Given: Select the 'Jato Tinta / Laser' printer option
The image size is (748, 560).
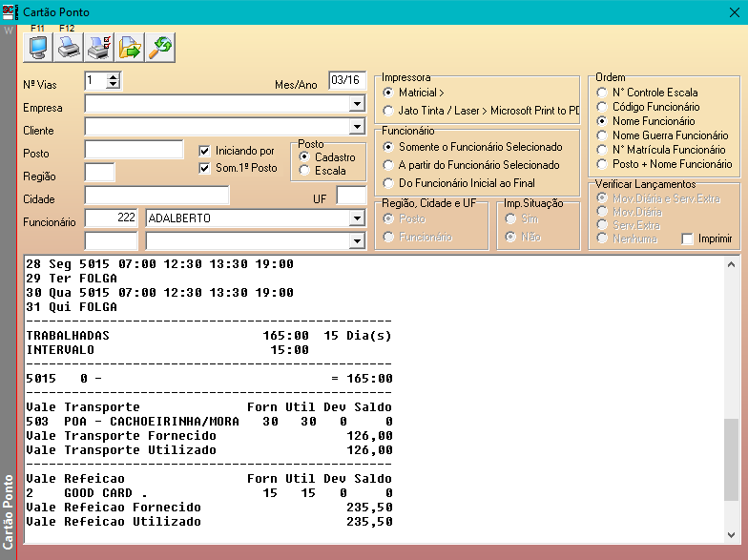Looking at the screenshot, I should click(388, 111).
